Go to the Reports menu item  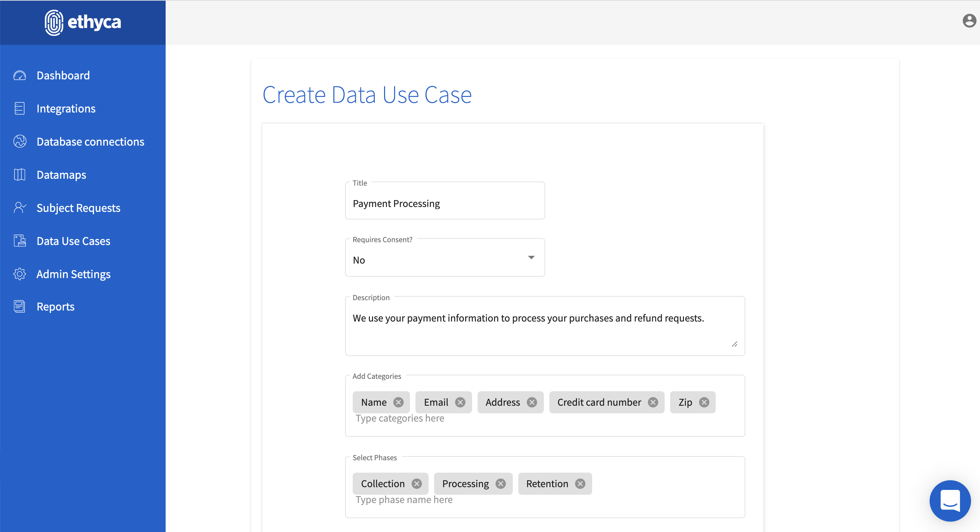pyautogui.click(x=56, y=306)
